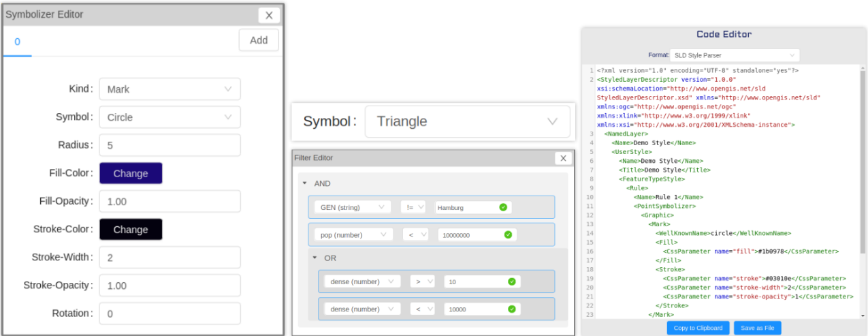Viewport: 868px width, 336px height.
Task: Change the Fill-Color swatch
Action: tap(131, 174)
